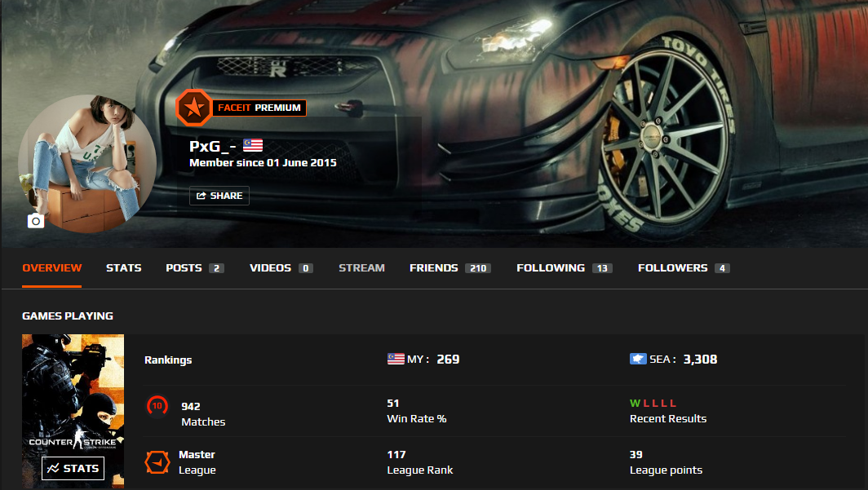Open the Friends tab
868x490 pixels.
pos(450,268)
